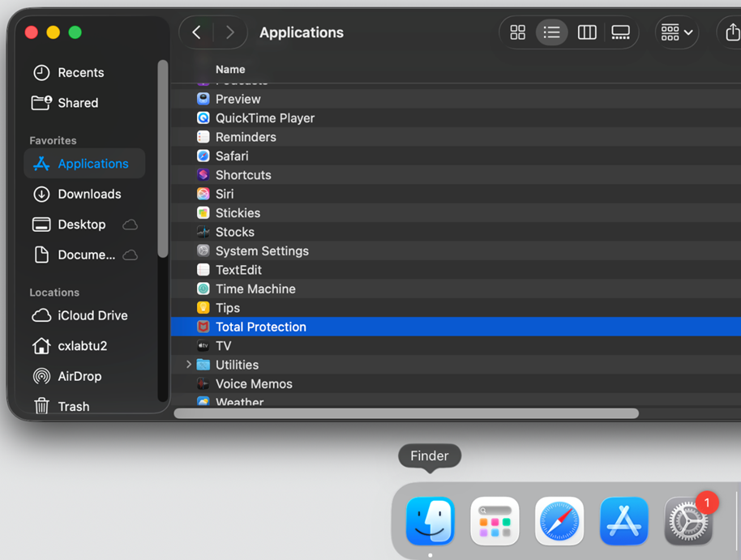Open Launchpad apps from the Dock
741x560 pixels.
pos(495,521)
